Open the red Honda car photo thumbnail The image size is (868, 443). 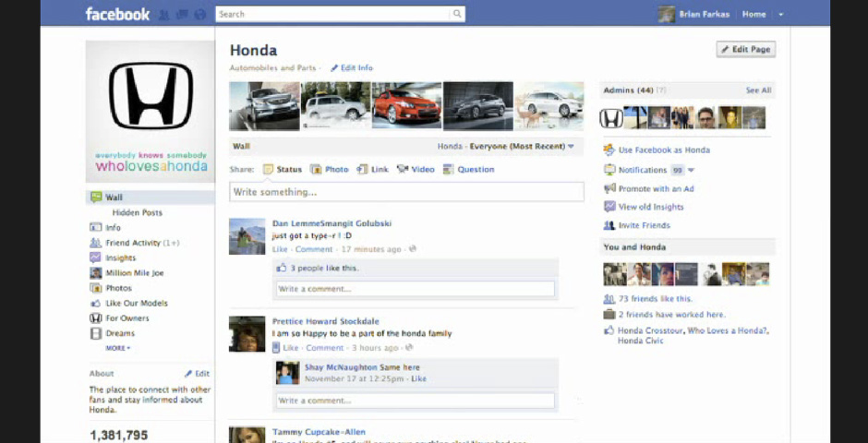(407, 105)
